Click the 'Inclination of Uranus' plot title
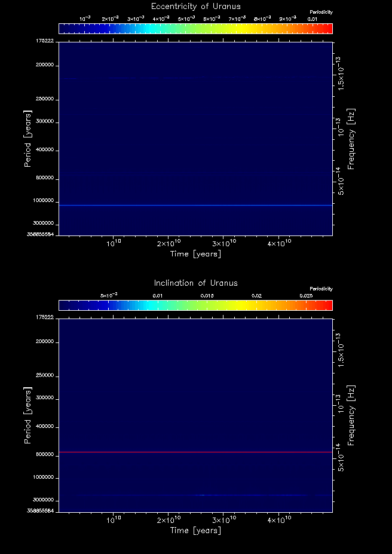The image size is (392, 554). 196,283
